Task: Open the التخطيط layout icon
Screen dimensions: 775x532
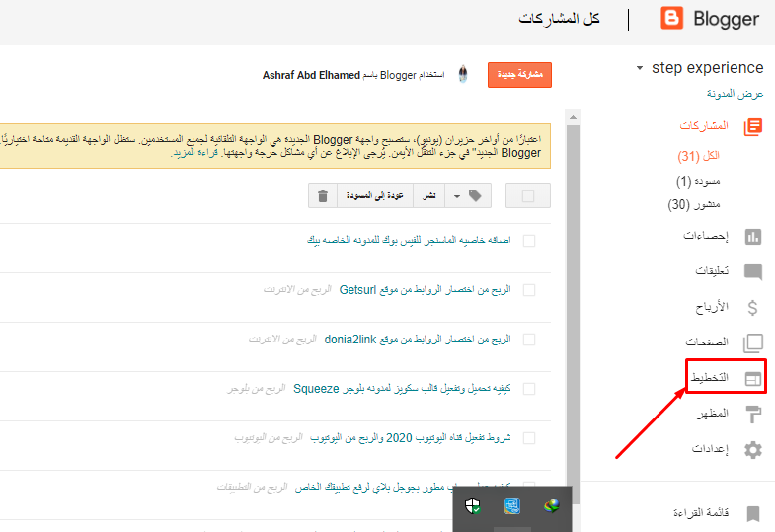Action: [x=752, y=379]
